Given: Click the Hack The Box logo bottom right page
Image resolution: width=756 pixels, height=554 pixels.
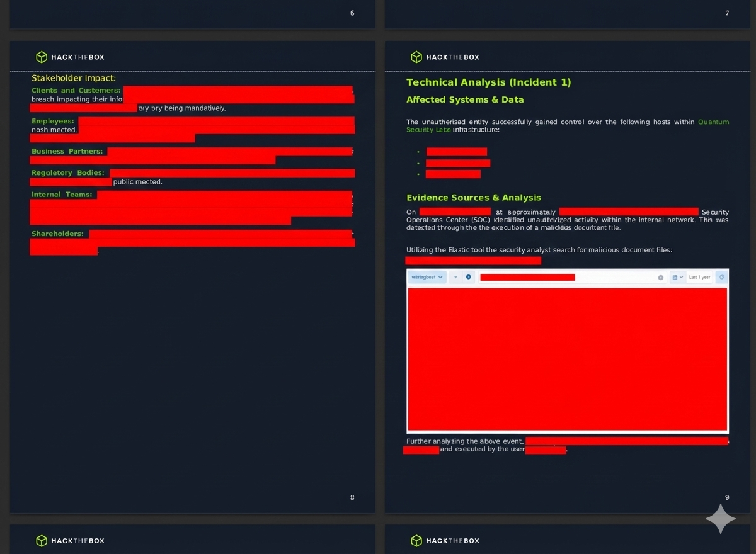Looking at the screenshot, I should pyautogui.click(x=445, y=541).
